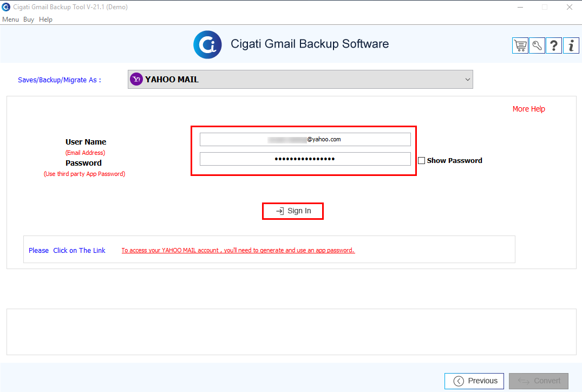Open the generate app password link

[238, 250]
